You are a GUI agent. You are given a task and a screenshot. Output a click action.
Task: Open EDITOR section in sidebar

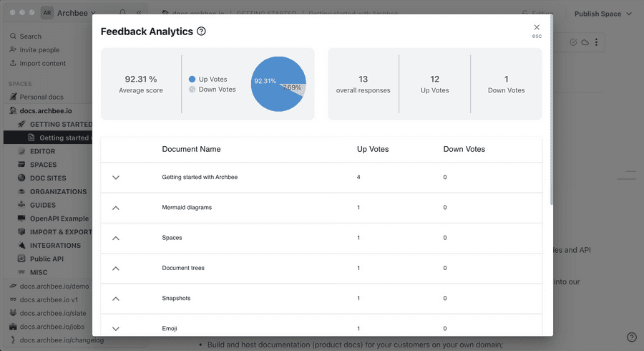click(42, 151)
